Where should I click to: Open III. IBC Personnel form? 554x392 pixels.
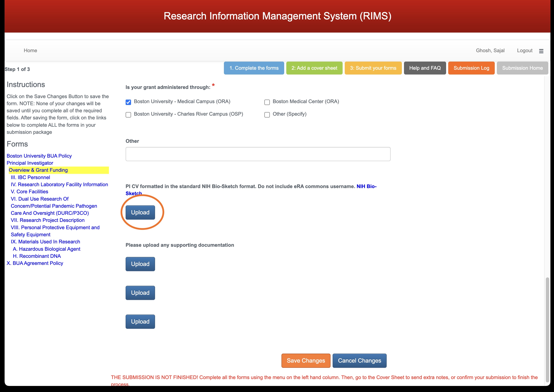coord(30,177)
